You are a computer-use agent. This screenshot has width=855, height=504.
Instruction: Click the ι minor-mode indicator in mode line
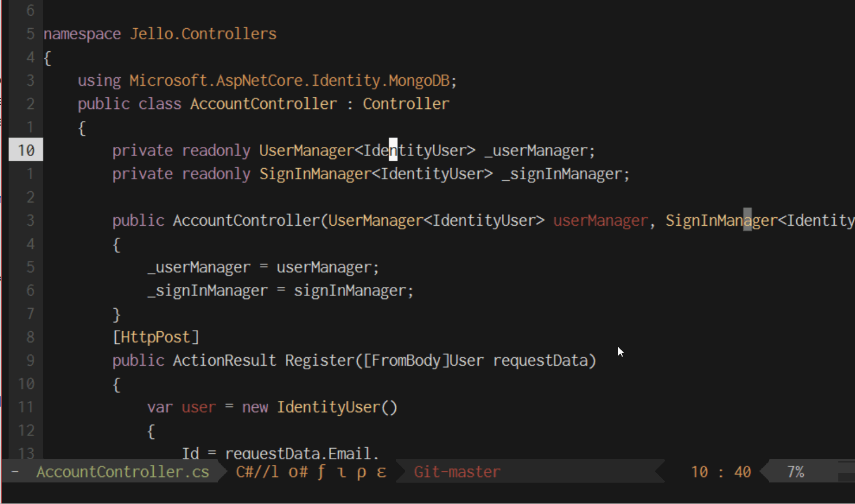click(342, 472)
